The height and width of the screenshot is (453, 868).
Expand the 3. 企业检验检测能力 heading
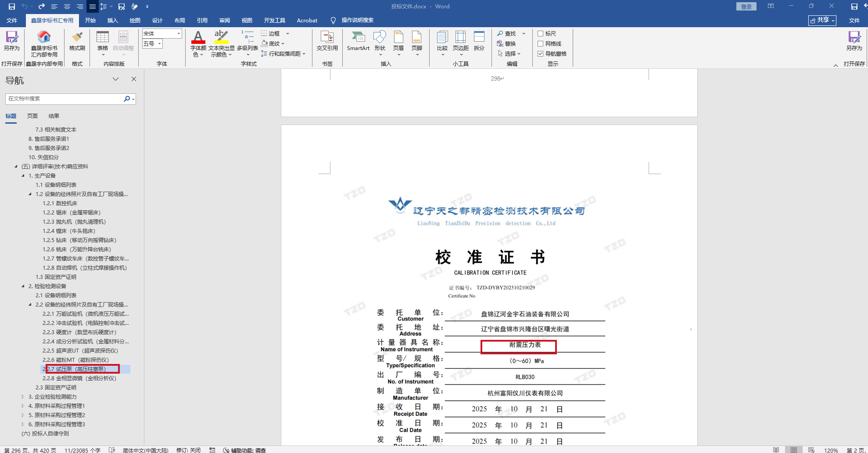click(x=23, y=397)
